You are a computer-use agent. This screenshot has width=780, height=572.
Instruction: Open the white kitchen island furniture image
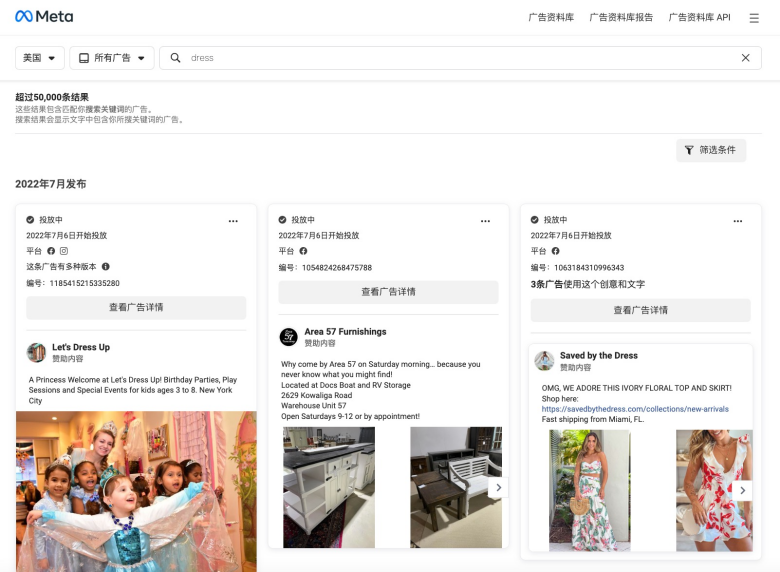pos(329,487)
